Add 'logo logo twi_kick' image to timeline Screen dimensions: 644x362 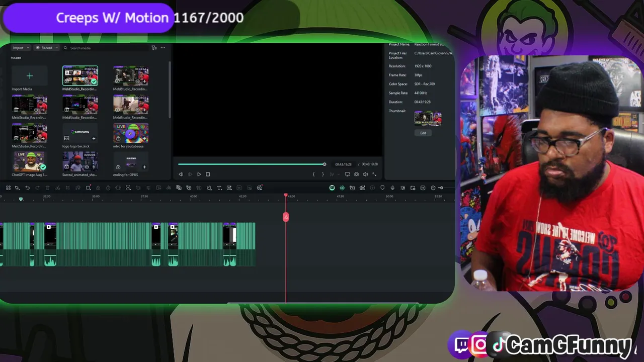(x=94, y=138)
